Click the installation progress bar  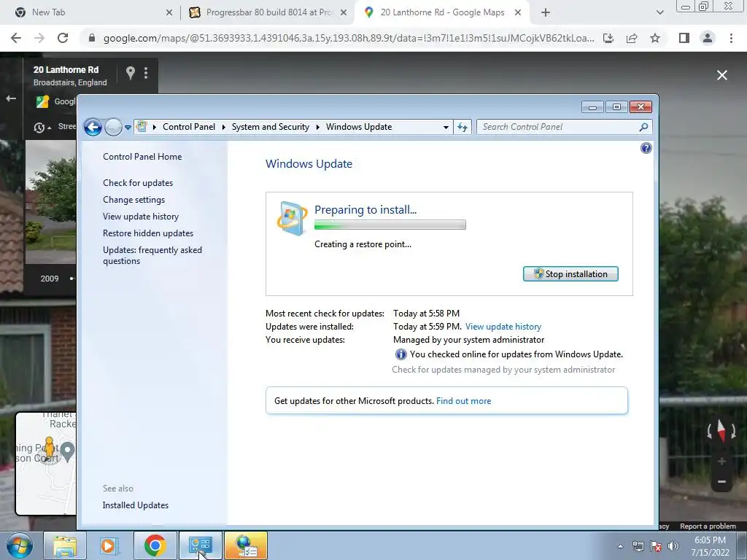click(x=390, y=225)
